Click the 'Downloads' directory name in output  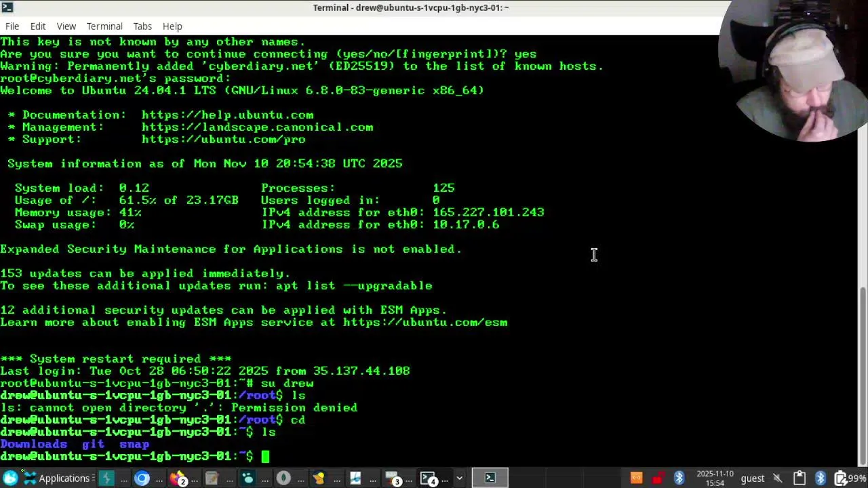(33, 445)
